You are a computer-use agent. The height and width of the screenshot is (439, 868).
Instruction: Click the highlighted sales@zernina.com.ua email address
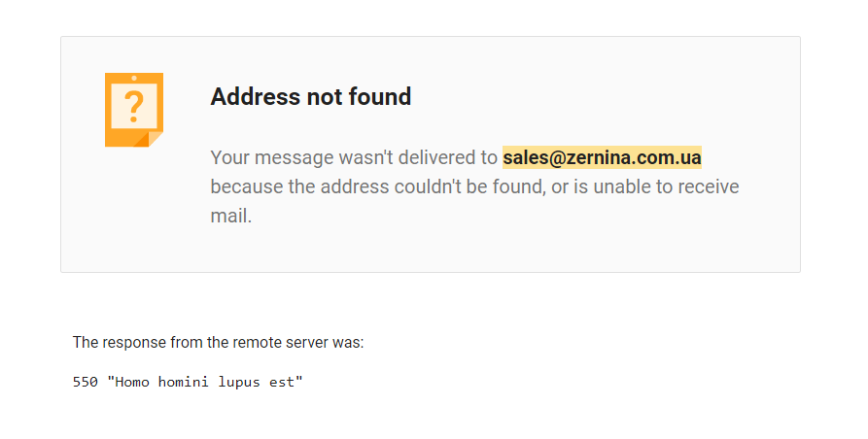602,157
